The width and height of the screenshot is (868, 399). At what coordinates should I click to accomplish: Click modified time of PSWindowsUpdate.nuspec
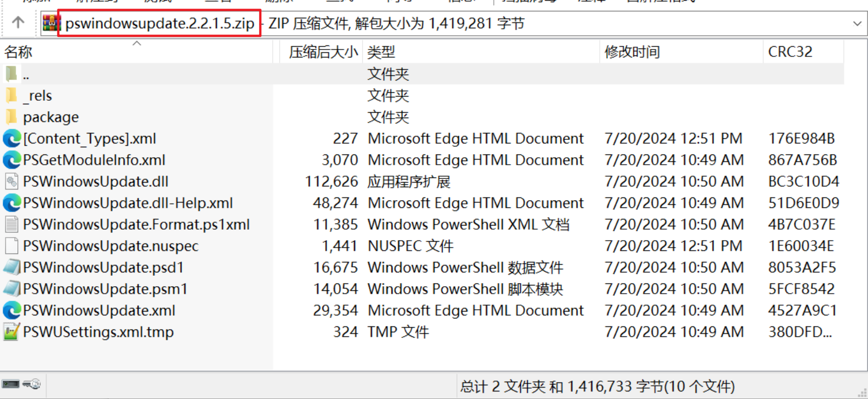673,246
